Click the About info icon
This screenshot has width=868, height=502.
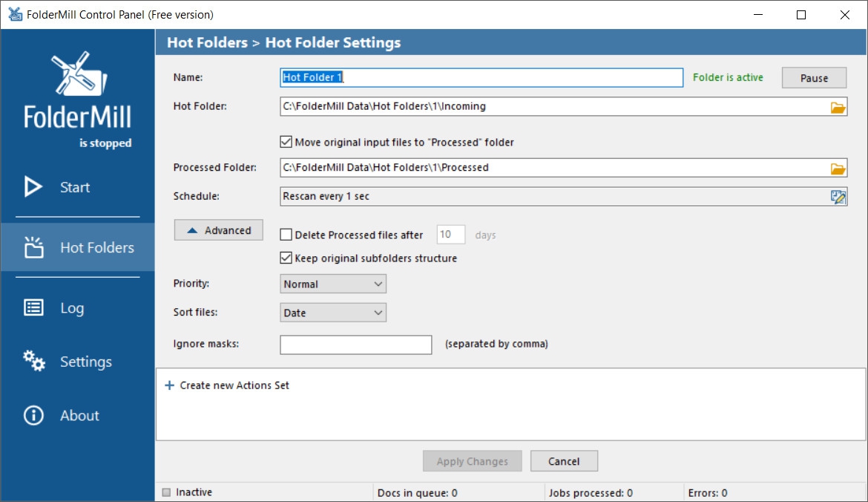tap(33, 415)
